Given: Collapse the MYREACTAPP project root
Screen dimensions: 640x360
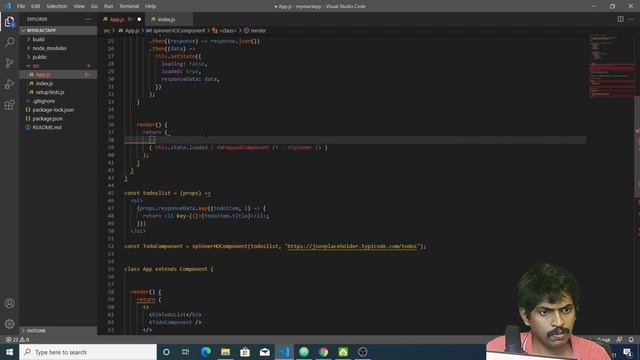Looking at the screenshot, I should [x=58, y=30].
